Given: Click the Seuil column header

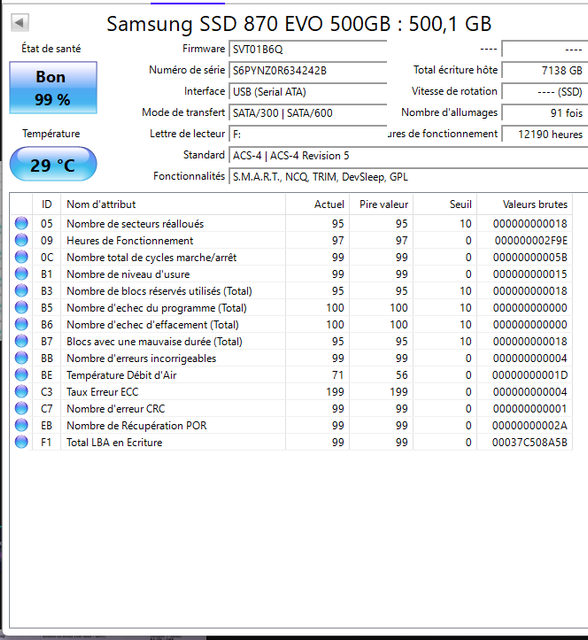Looking at the screenshot, I should click(x=445, y=204).
